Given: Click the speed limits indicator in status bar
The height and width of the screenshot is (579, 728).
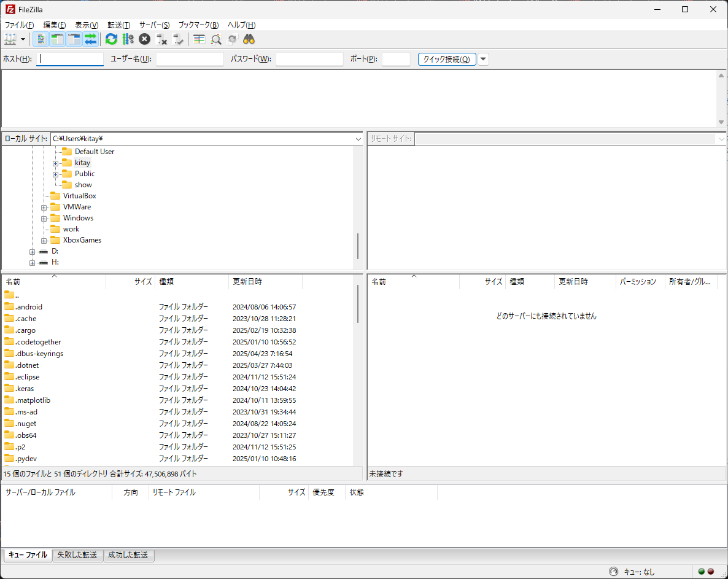Looking at the screenshot, I should pyautogui.click(x=613, y=572).
